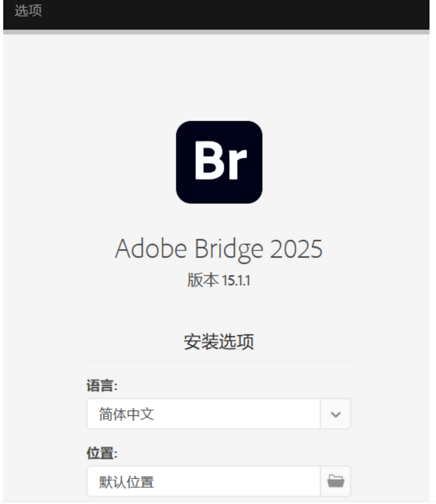Expand the 语言 dropdown chevron arrow
Image resolution: width=436 pixels, height=504 pixels.
click(335, 414)
